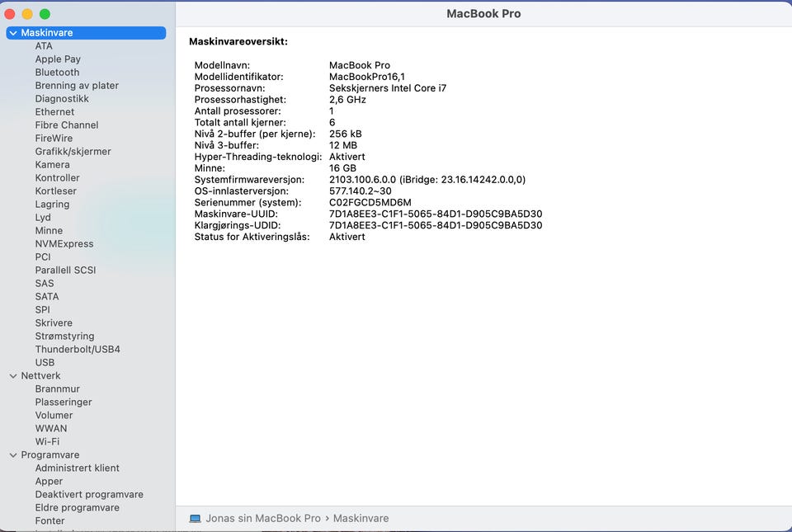Click Sekskjerners Intel Core i7 text
The width and height of the screenshot is (792, 532).
pos(388,87)
